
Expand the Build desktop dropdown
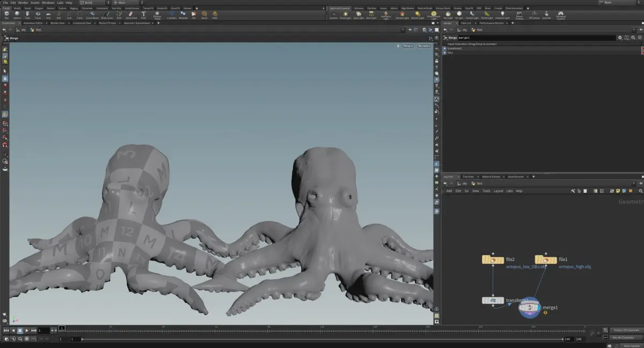[x=94, y=3]
